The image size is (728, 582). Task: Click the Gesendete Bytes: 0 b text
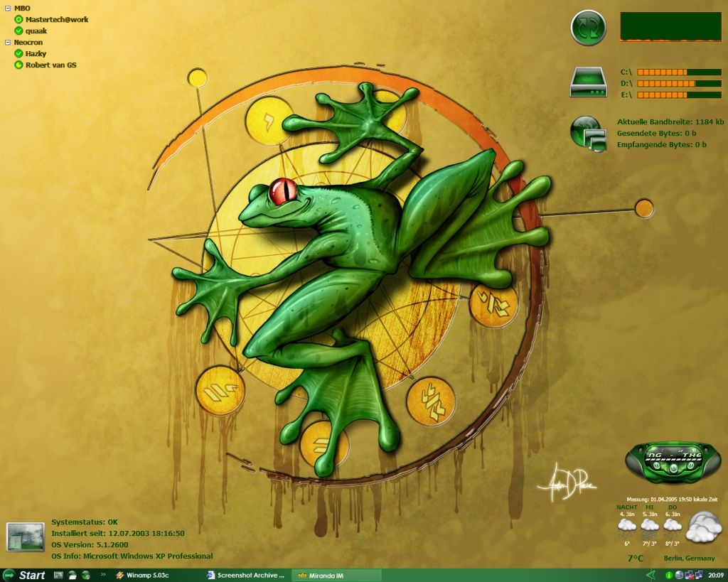656,133
